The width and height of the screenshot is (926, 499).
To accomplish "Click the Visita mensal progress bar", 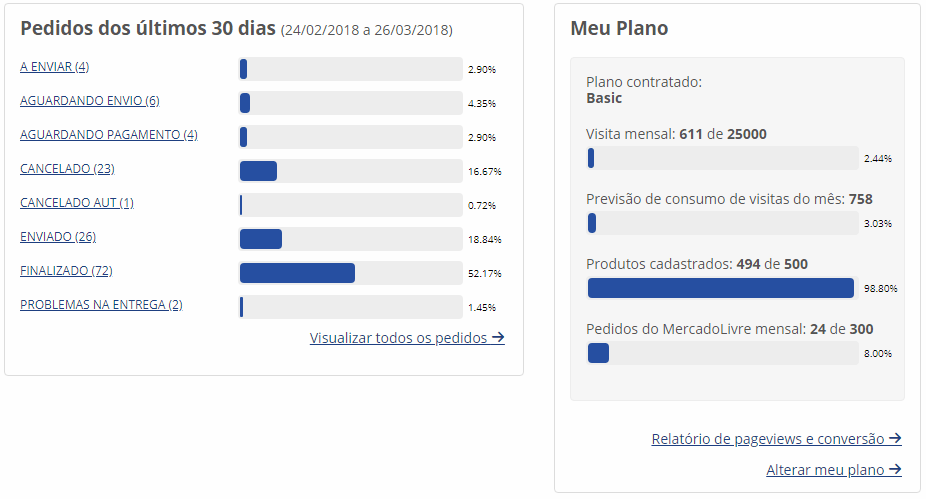I will 722,158.
